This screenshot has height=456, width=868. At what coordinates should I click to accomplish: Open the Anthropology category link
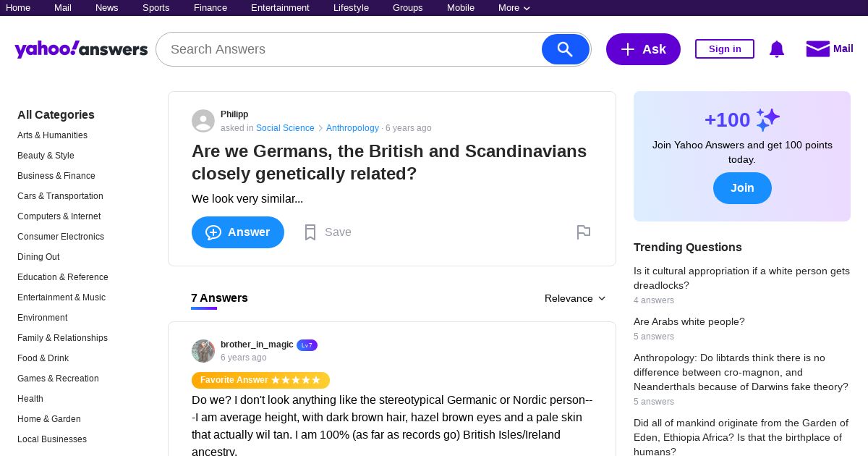click(352, 128)
